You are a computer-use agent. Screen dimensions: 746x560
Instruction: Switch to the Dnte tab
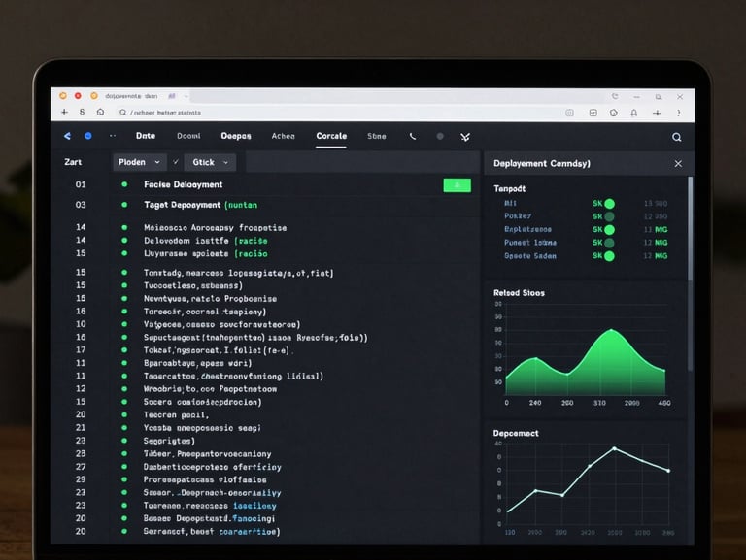tap(145, 136)
